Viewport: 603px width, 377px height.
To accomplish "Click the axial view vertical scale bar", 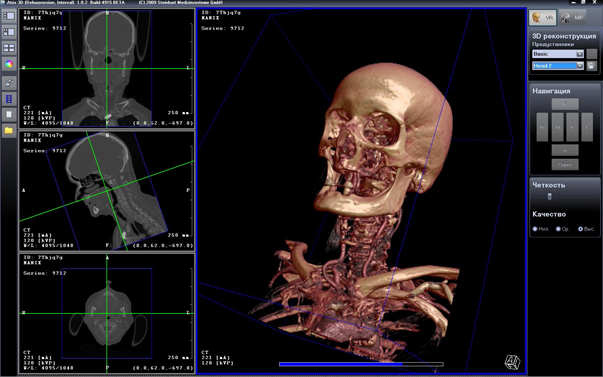I will [191, 313].
